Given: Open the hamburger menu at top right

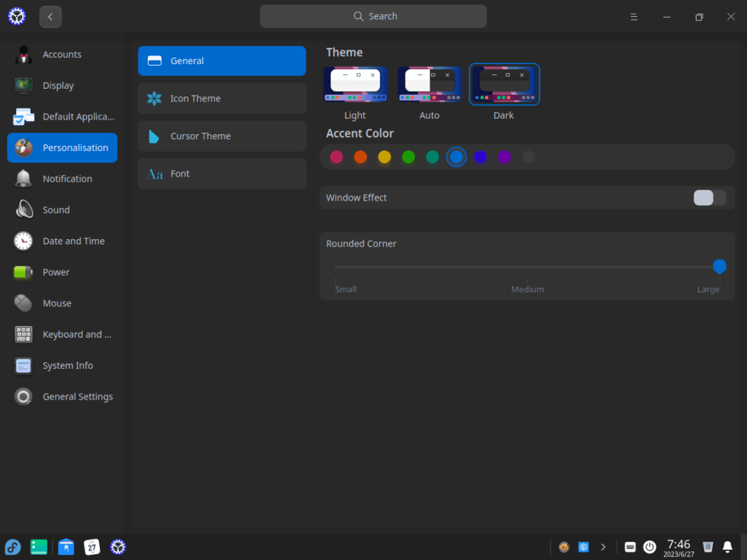Looking at the screenshot, I should [633, 16].
